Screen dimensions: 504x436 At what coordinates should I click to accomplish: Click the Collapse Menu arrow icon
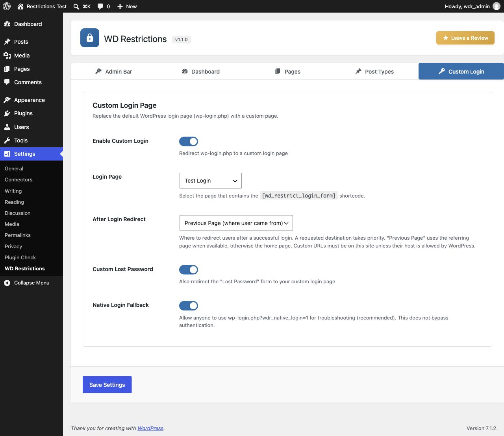pyautogui.click(x=7, y=283)
